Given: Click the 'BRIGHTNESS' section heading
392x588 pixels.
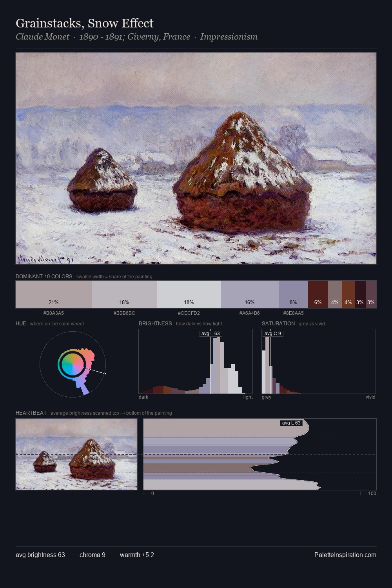Looking at the screenshot, I should pyautogui.click(x=155, y=323).
